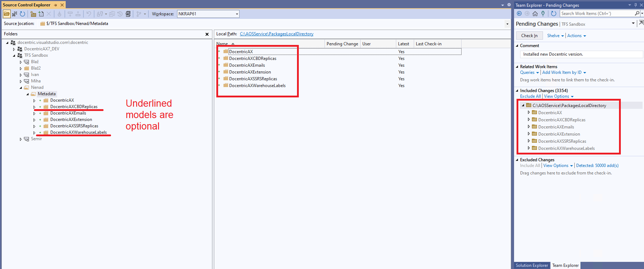This screenshot has height=269, width=644.
Task: Expand the Ivan folder node
Action: coord(21,75)
